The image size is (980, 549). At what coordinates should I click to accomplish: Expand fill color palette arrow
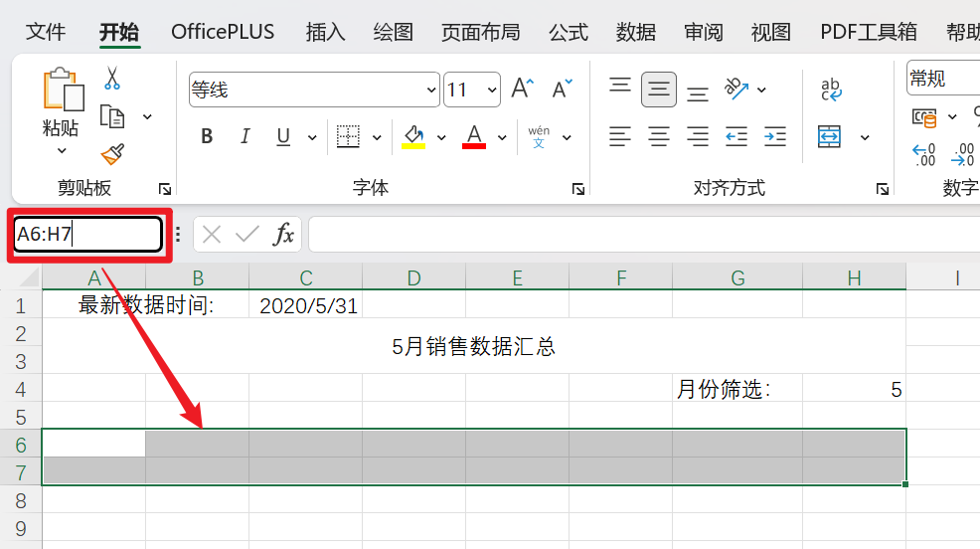click(441, 137)
